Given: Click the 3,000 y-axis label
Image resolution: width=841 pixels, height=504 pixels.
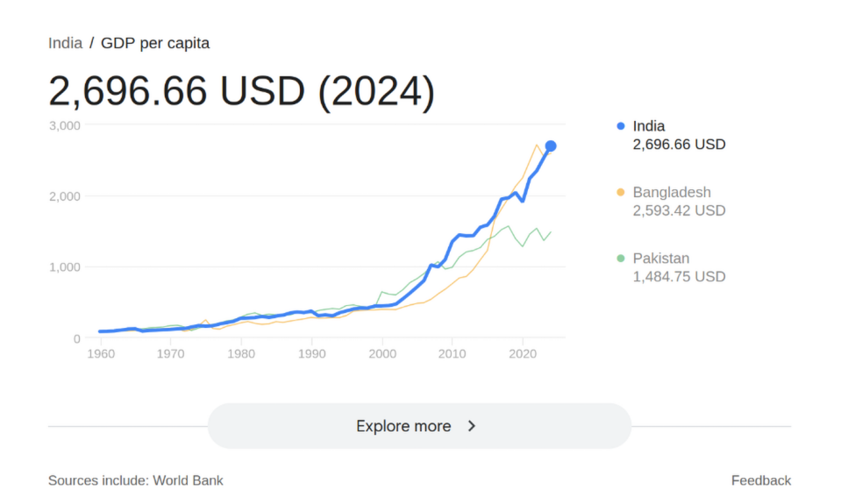Looking at the screenshot, I should point(64,125).
